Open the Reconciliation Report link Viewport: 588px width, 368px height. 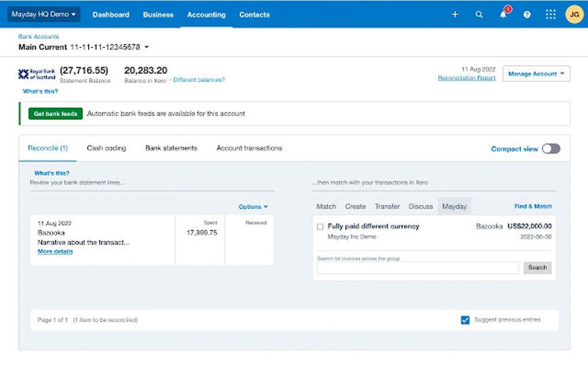[x=466, y=78]
